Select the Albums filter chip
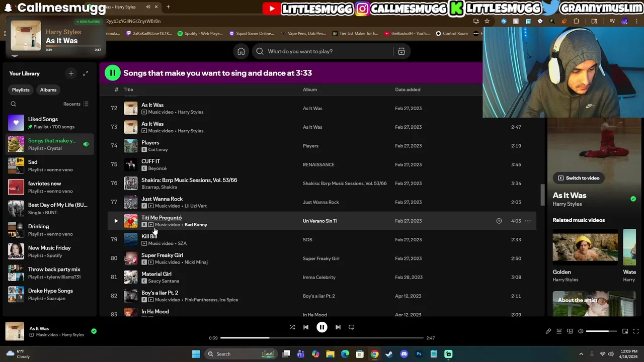 (x=48, y=90)
